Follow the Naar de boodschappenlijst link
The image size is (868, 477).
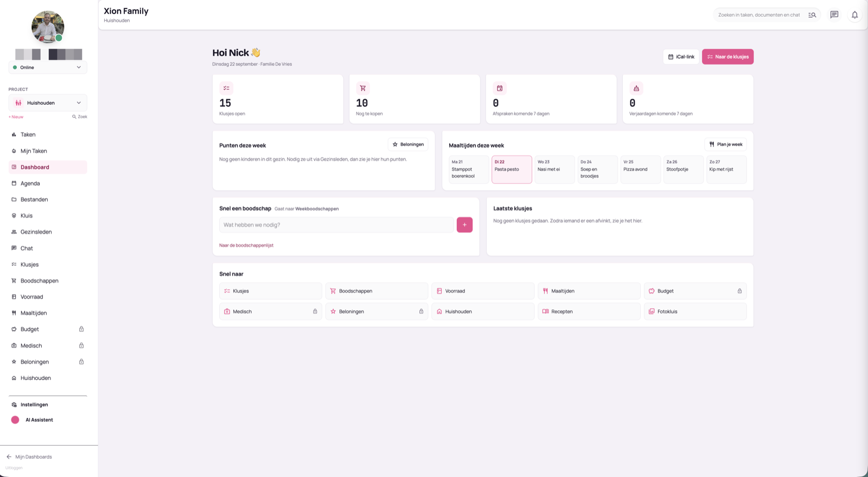246,245
